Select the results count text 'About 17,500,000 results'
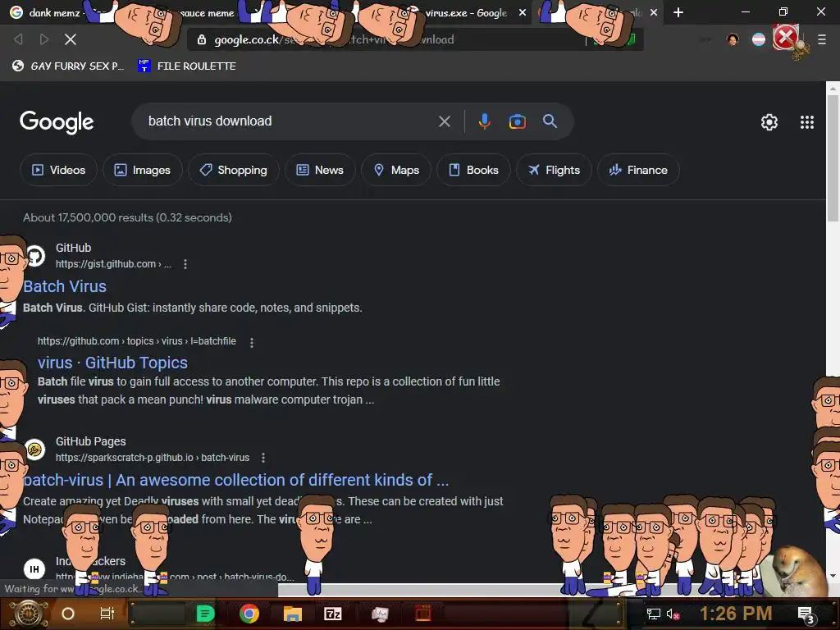This screenshot has width=840, height=630. 88,217
